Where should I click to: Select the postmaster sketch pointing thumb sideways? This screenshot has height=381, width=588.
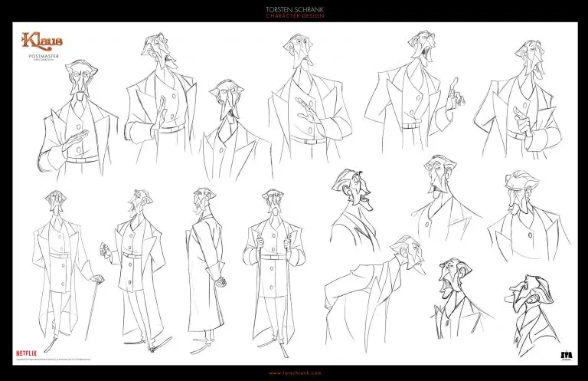click(x=519, y=100)
